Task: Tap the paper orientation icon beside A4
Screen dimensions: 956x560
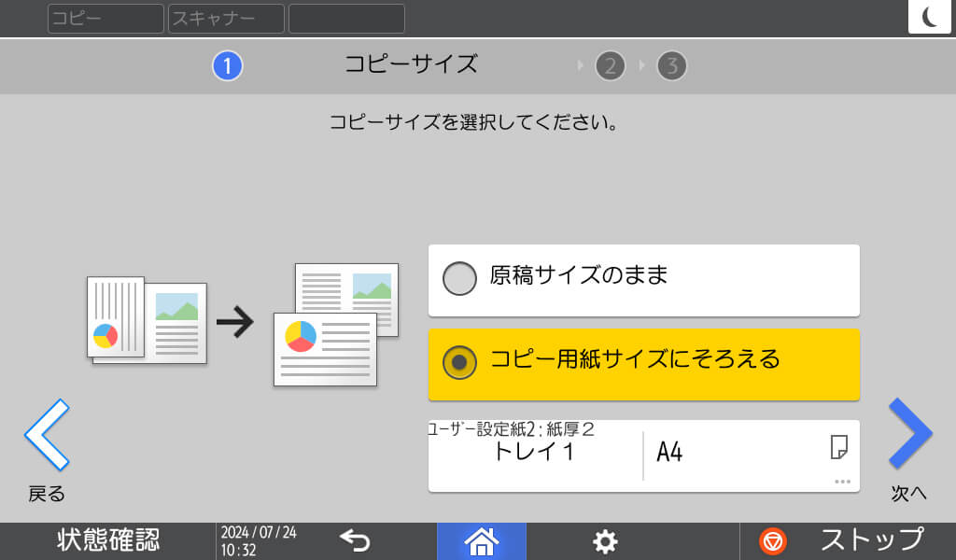Action: [x=838, y=448]
